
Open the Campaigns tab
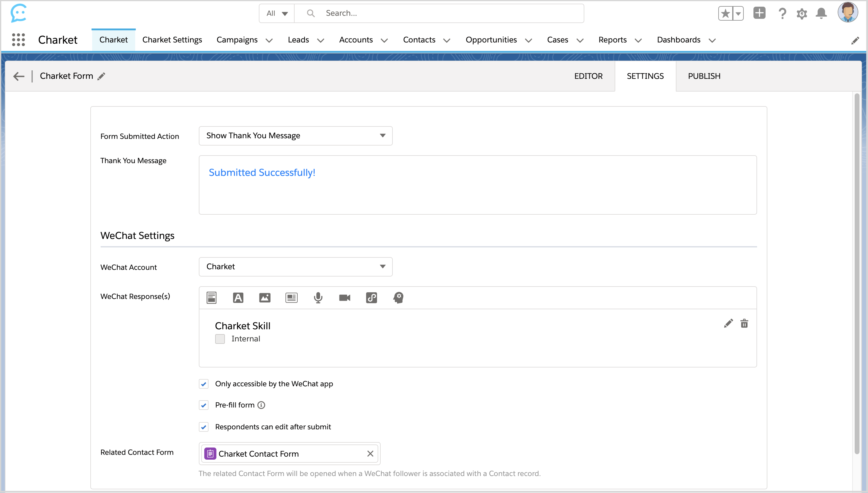pyautogui.click(x=237, y=40)
